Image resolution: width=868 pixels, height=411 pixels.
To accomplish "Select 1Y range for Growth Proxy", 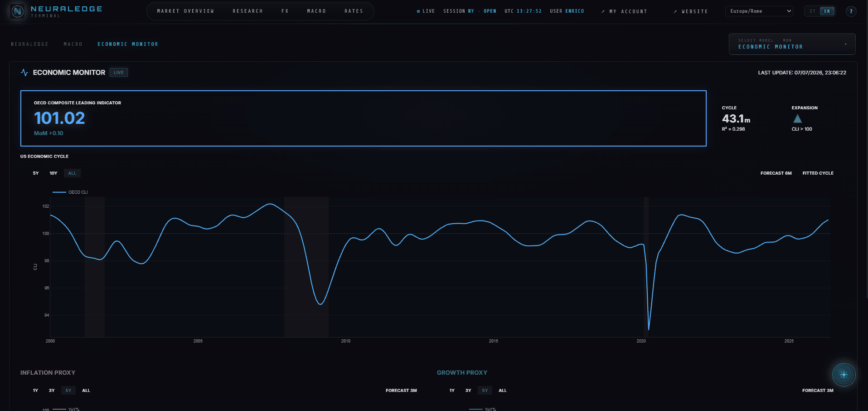I will tap(452, 391).
